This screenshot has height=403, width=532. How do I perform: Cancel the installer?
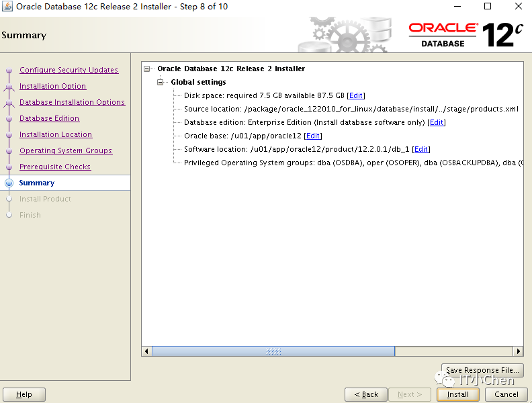coord(506,394)
